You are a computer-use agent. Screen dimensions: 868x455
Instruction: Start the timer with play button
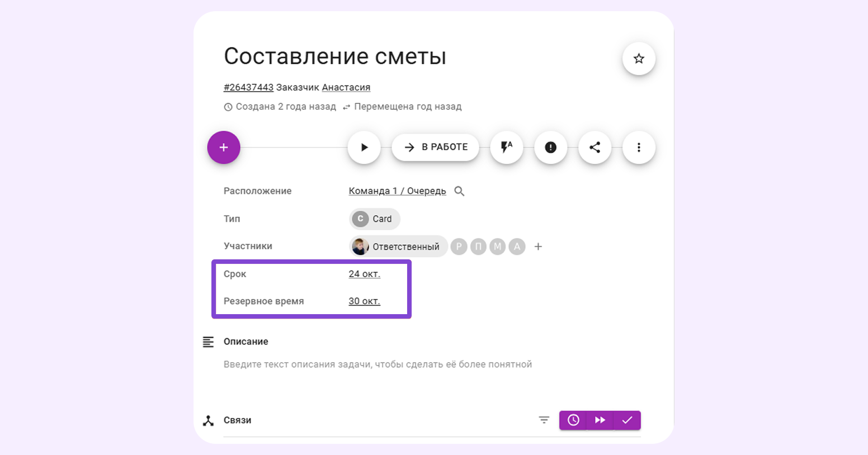pos(364,148)
